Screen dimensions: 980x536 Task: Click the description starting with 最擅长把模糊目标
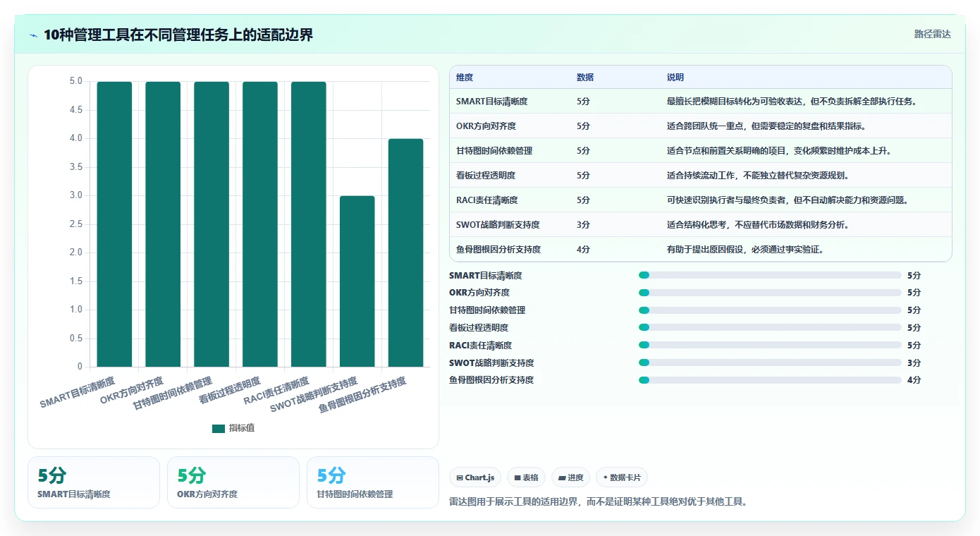click(792, 102)
